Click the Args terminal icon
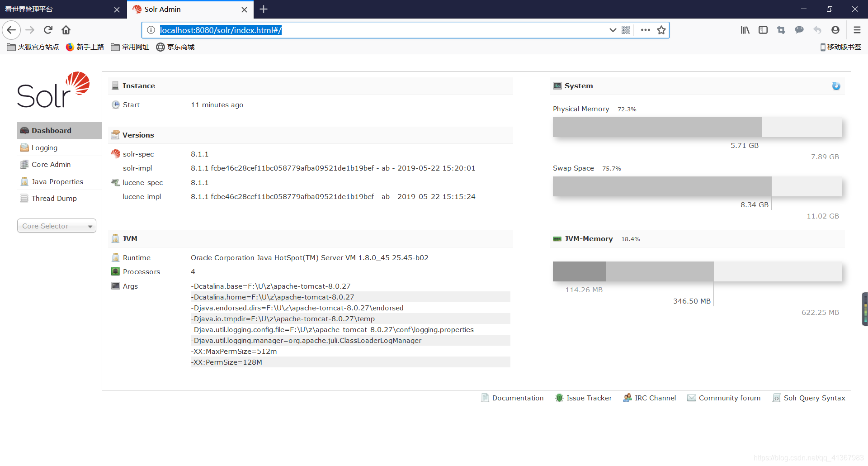Image resolution: width=868 pixels, height=466 pixels. click(116, 286)
